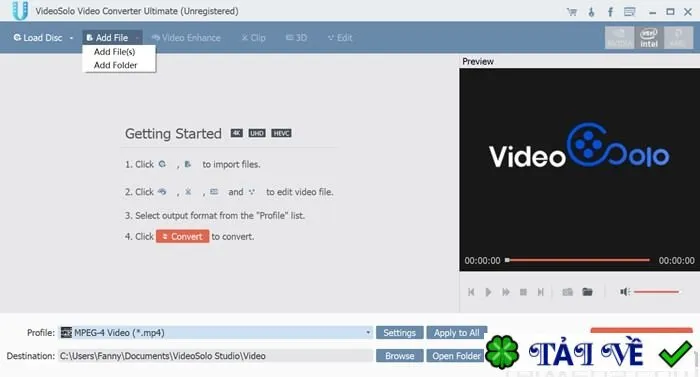Toggle AMD hardware acceleration
700x377 pixels.
coord(678,38)
